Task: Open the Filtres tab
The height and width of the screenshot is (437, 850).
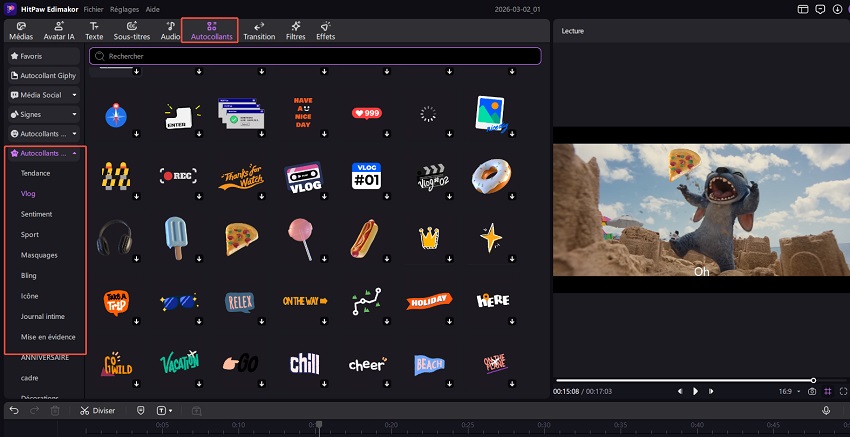Action: pos(296,31)
